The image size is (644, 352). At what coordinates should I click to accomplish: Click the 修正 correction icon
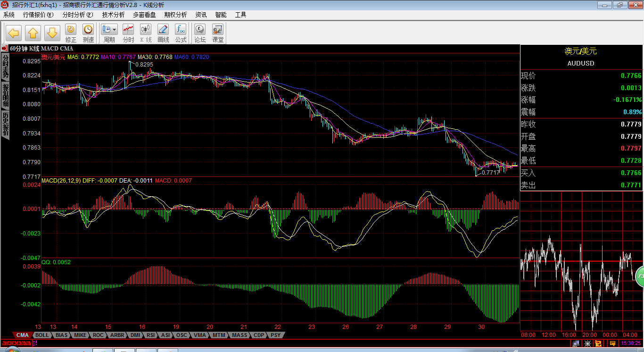pyautogui.click(x=71, y=33)
